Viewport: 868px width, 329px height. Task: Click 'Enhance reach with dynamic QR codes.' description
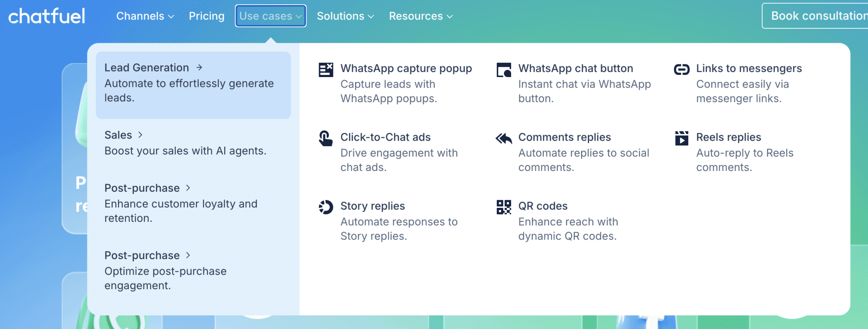[568, 229]
